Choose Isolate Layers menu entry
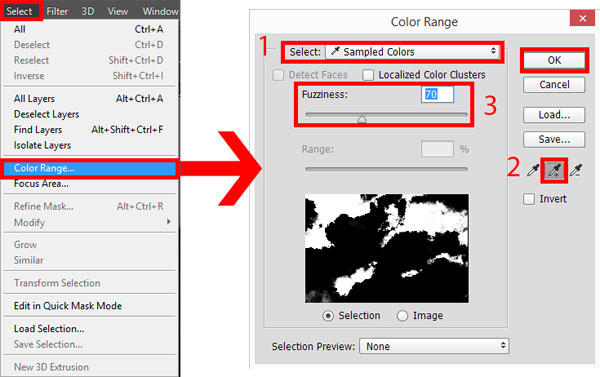Image resolution: width=600 pixels, height=377 pixels. coord(90,145)
